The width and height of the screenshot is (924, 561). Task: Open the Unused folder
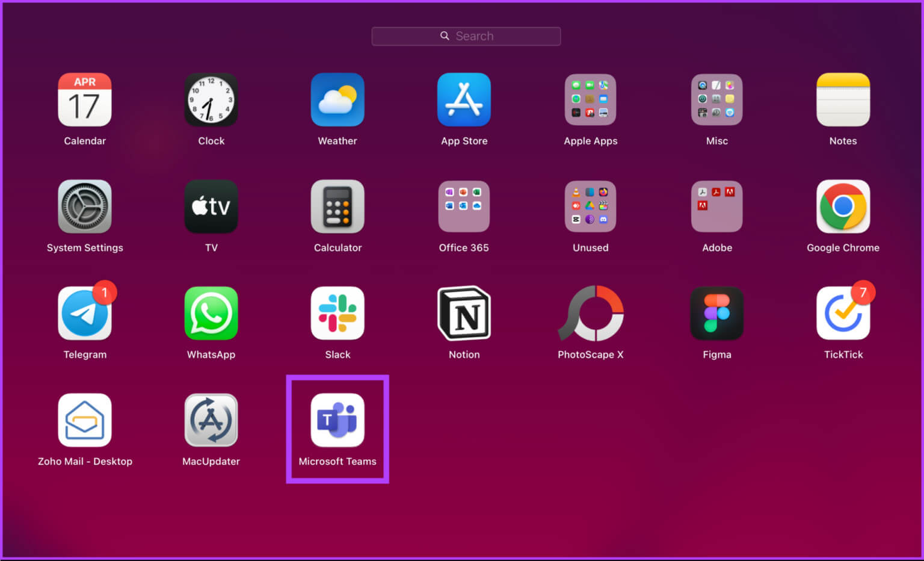pyautogui.click(x=590, y=206)
